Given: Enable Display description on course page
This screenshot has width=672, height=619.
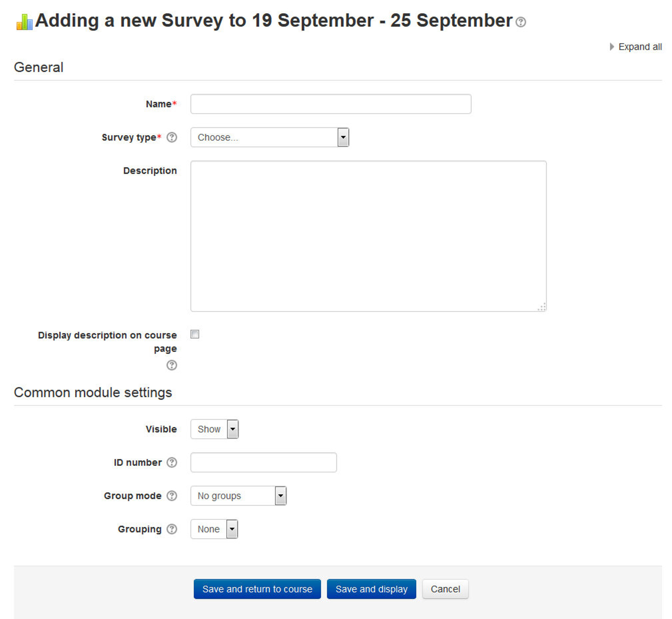Looking at the screenshot, I should [194, 334].
